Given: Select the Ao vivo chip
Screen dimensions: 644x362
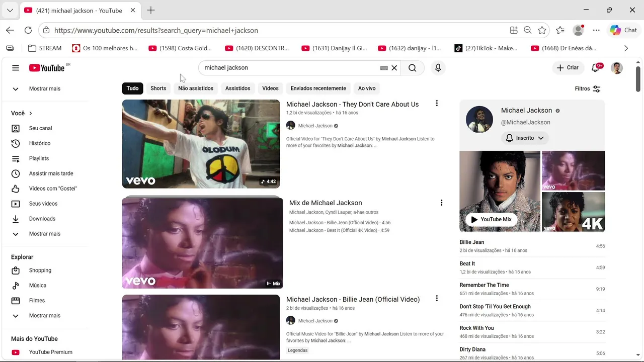Looking at the screenshot, I should (367, 88).
